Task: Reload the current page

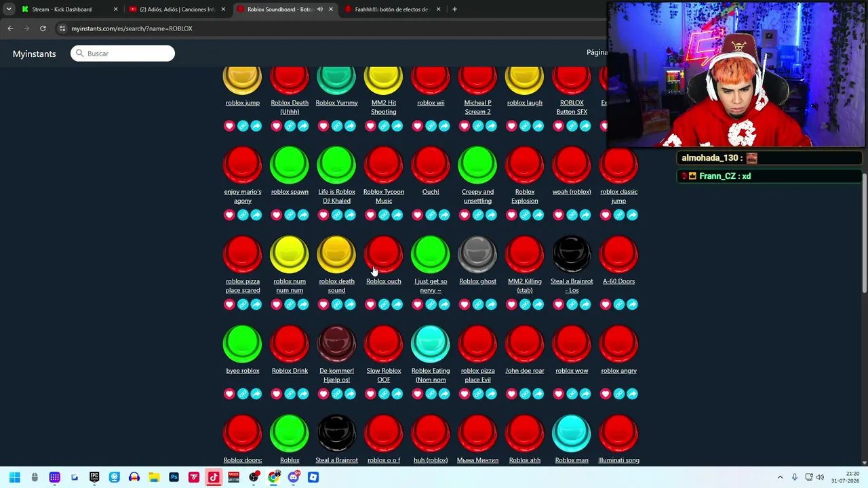Action: 43,28
